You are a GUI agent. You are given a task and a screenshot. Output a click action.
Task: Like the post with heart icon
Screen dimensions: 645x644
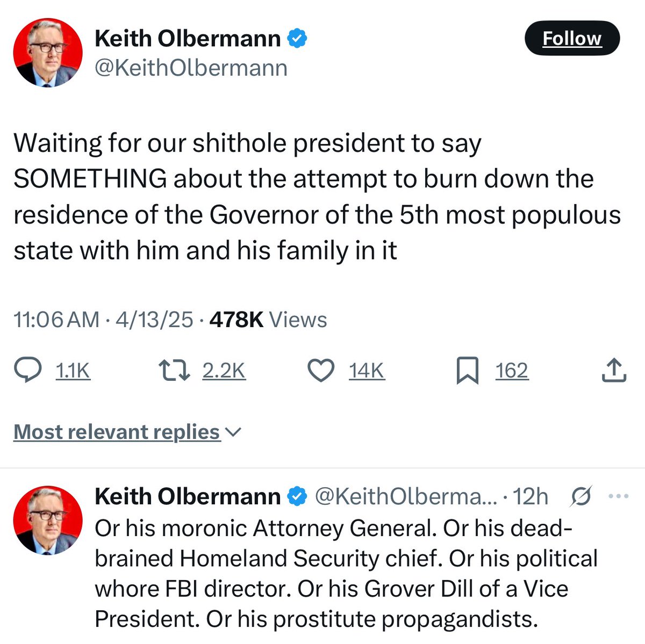click(x=321, y=371)
